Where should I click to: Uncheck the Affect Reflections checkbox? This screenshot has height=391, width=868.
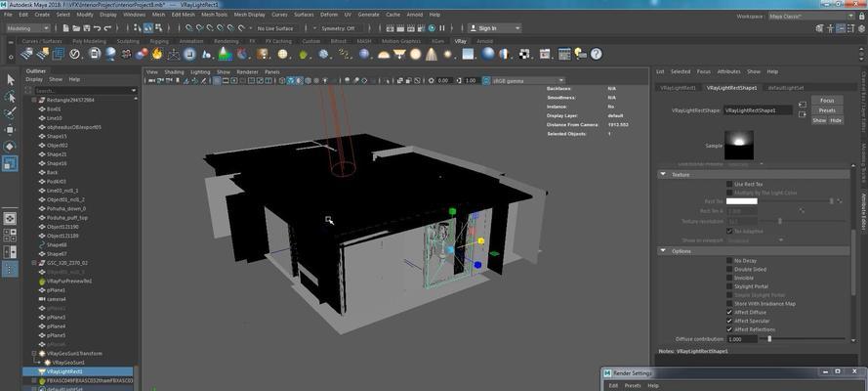click(729, 329)
